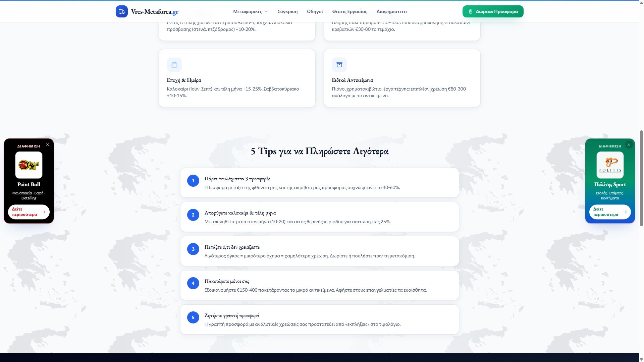
Task: Click tip title Πάρτε τουλάχιστον 3 προσφορές
Action: [237, 179]
